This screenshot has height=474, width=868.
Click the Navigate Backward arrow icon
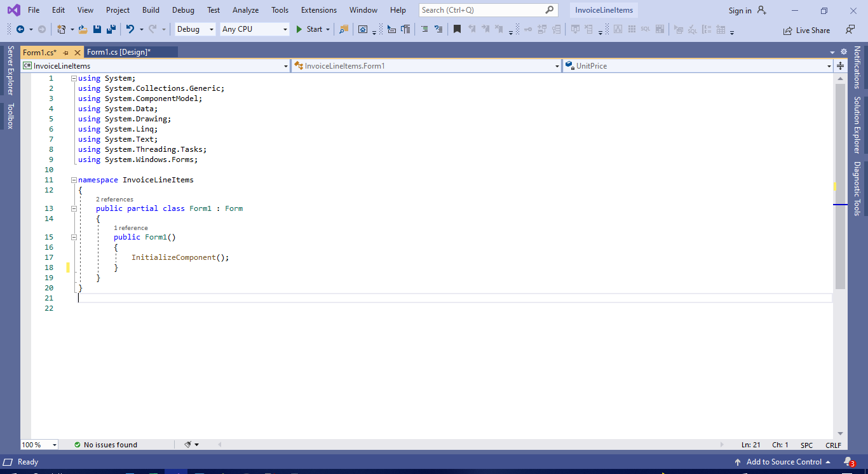(20, 29)
